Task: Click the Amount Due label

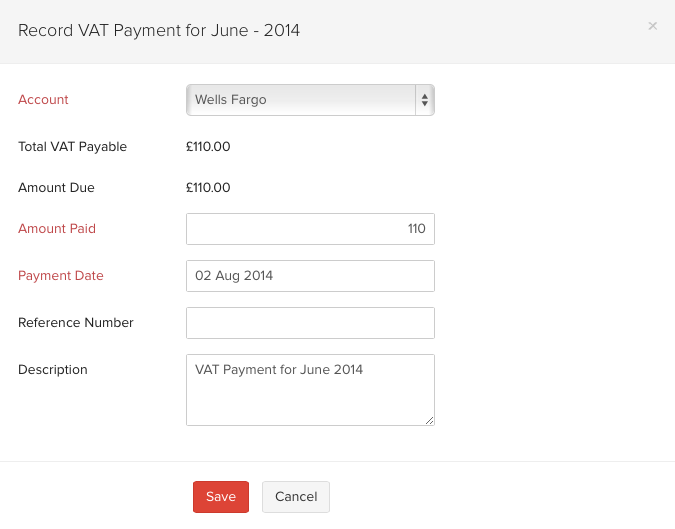Action: (56, 188)
